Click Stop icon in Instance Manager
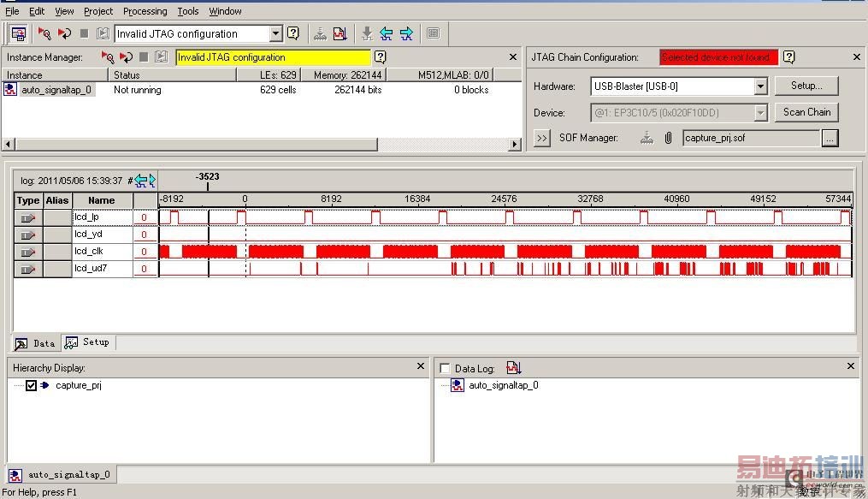 [x=144, y=57]
